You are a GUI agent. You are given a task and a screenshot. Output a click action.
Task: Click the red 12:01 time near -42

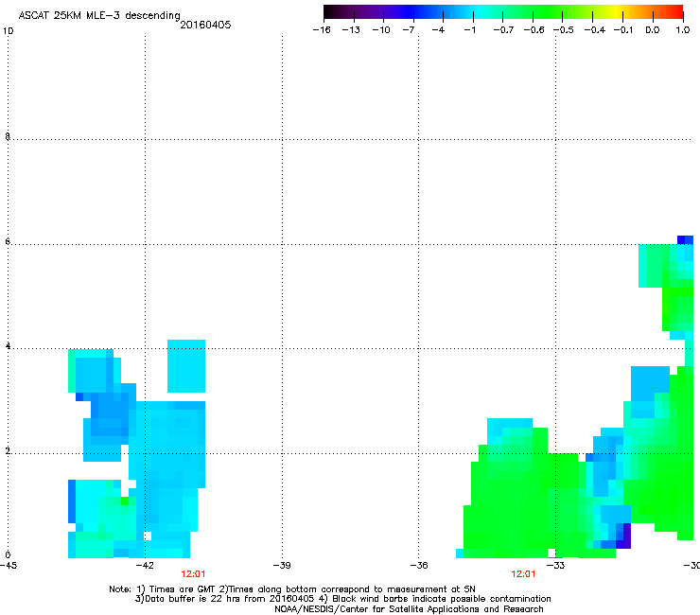[193, 574]
